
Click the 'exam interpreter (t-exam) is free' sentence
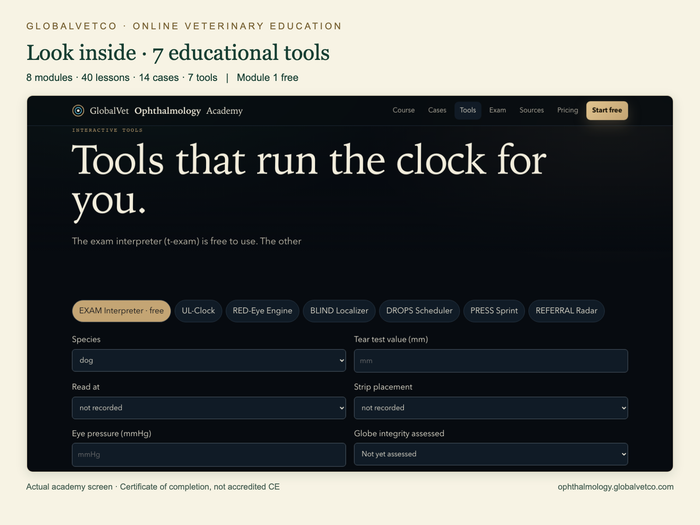(187, 241)
